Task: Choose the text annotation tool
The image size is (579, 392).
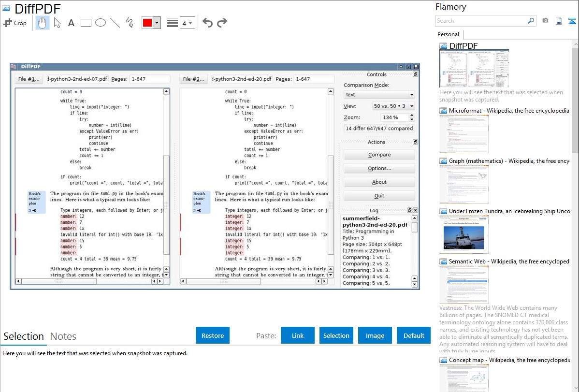Action: [71, 23]
